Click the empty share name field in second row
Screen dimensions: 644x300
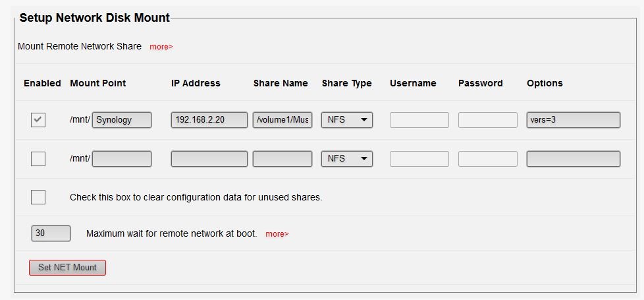point(282,159)
